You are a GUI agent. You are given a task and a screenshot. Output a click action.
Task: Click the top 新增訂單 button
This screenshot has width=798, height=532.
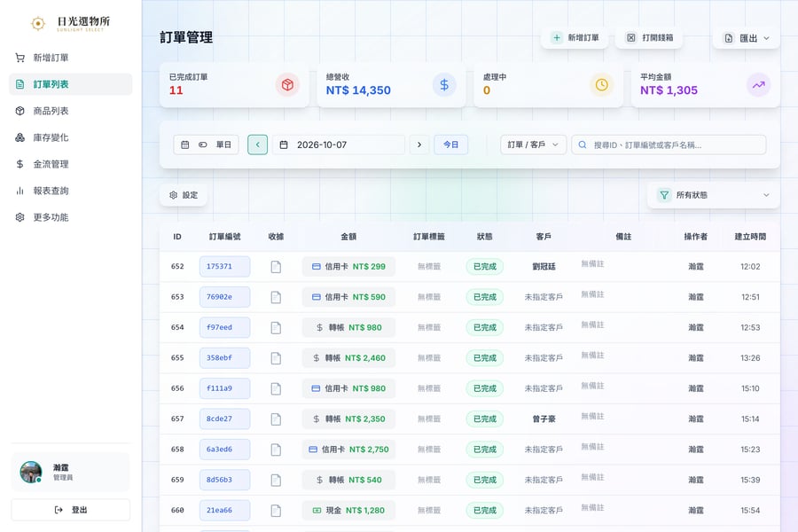(575, 37)
